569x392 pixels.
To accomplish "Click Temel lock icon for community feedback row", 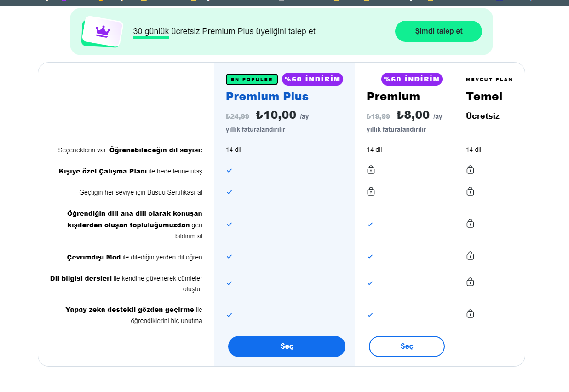I will (x=470, y=224).
